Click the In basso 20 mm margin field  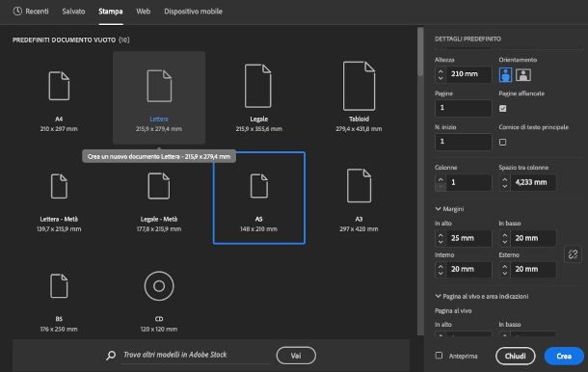click(x=533, y=238)
